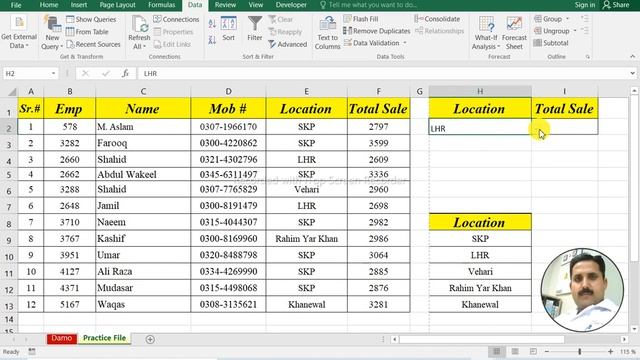The height and width of the screenshot is (360, 640).
Task: Click Khanewal in the location list
Action: (x=480, y=304)
